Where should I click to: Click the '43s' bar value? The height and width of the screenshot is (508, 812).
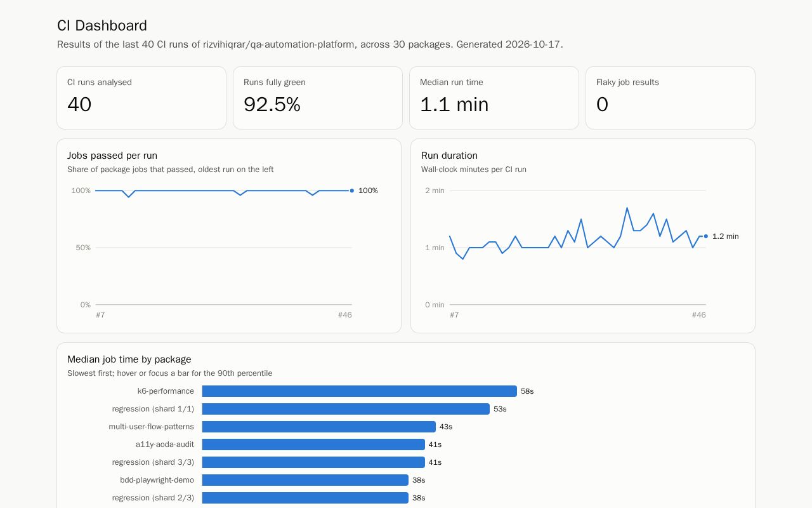[x=446, y=427]
